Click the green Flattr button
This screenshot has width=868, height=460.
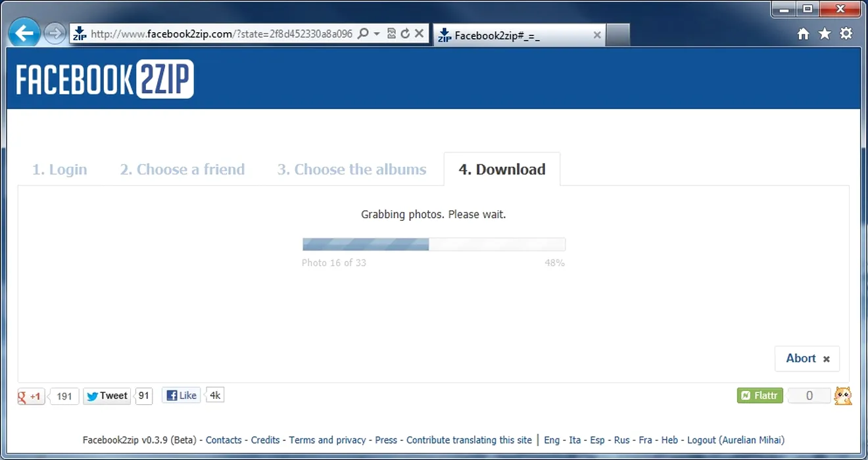pyautogui.click(x=759, y=396)
